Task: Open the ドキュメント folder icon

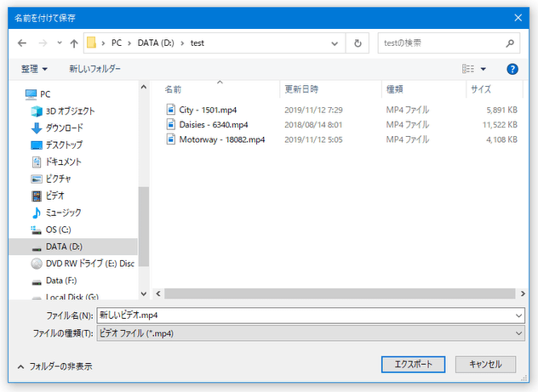Action: click(x=37, y=162)
